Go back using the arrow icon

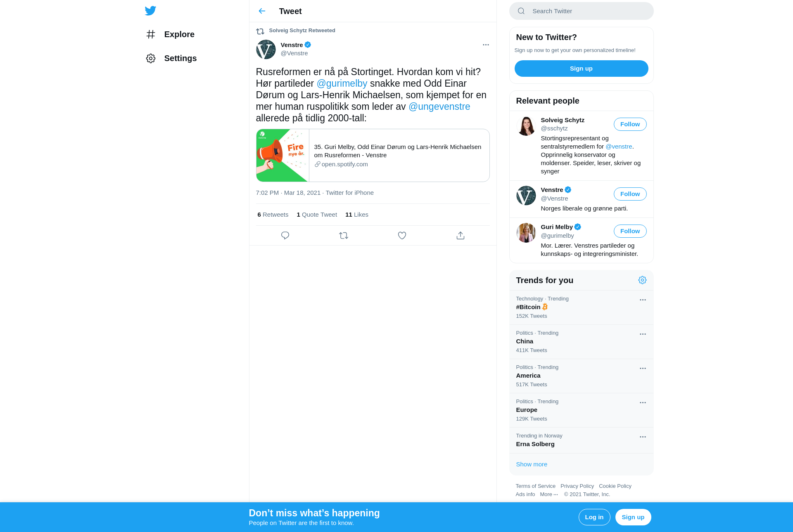click(262, 11)
